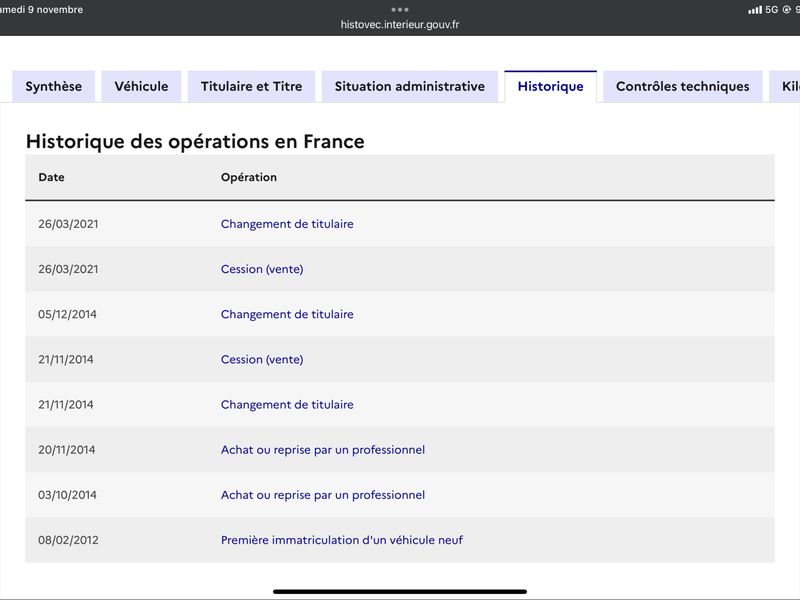Screen dimensions: 800x600
Task: Open 'Première immatriculation d'un véhicule neuf'
Action: [342, 540]
